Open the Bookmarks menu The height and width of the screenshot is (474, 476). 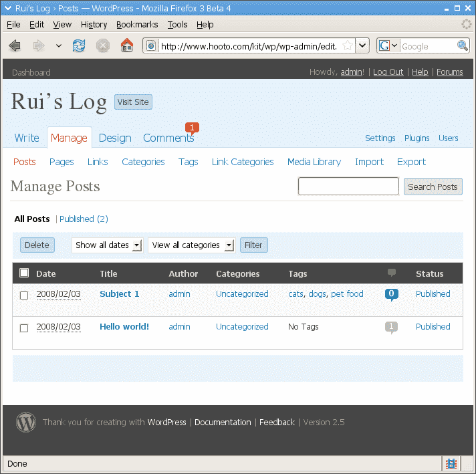click(x=136, y=24)
